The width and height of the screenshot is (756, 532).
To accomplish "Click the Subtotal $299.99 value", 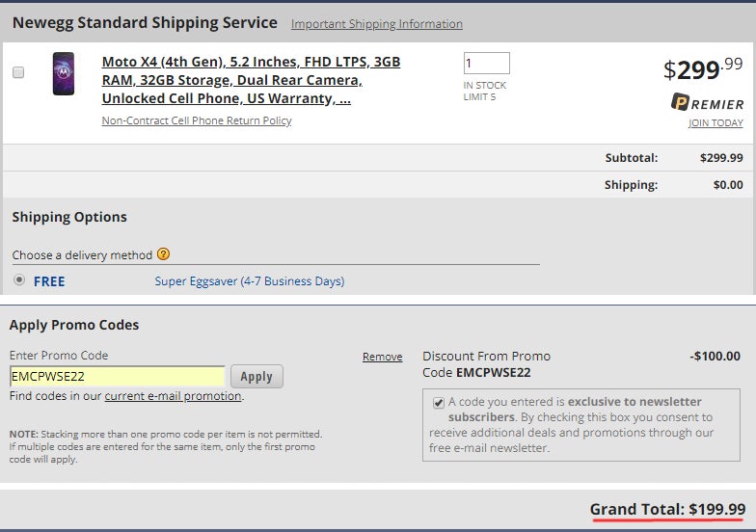I will [x=721, y=158].
